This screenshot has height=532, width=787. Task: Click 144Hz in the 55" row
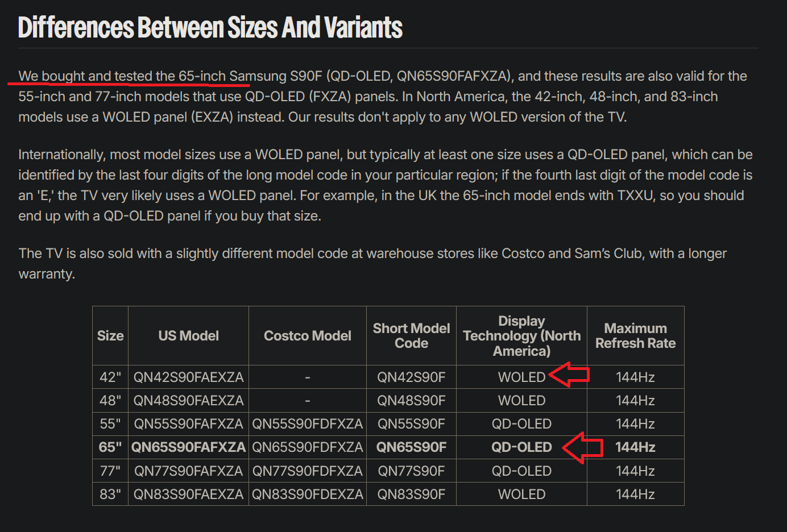(x=635, y=424)
